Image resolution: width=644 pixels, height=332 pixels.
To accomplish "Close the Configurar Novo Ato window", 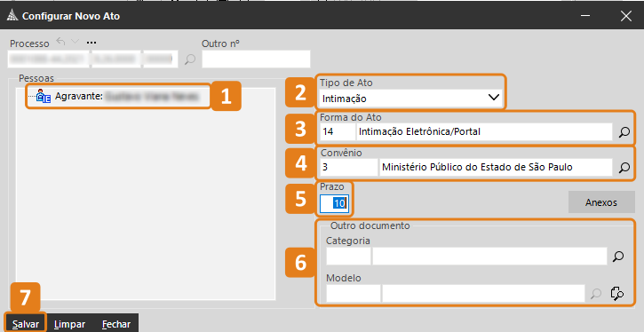I will [626, 16].
